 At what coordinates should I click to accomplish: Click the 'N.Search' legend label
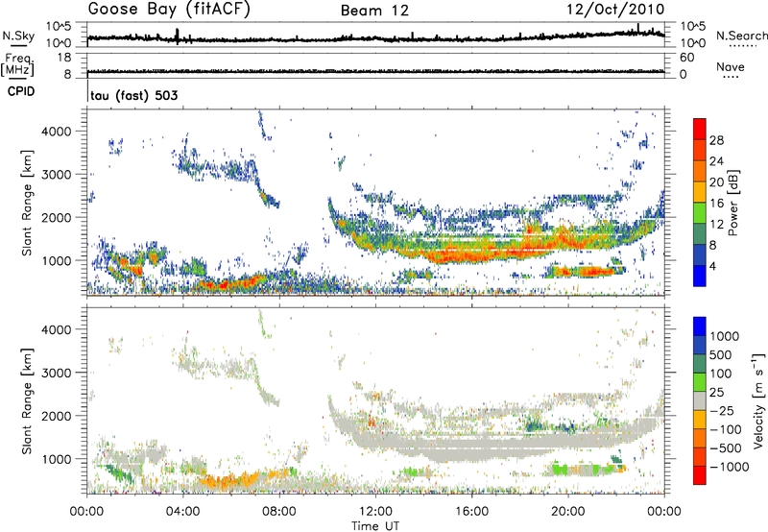(741, 36)
